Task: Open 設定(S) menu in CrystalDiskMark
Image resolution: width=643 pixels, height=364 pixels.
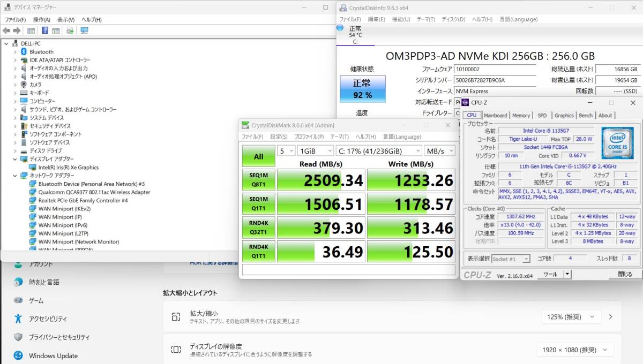Action: coord(279,136)
